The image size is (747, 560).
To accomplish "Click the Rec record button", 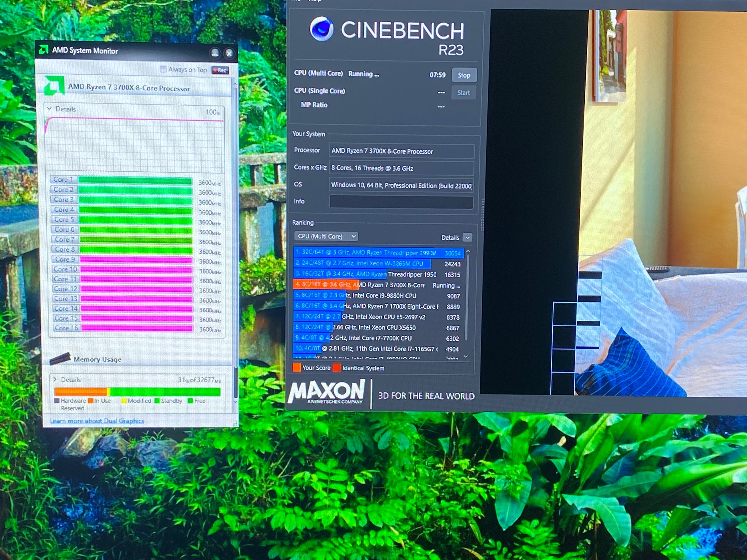I will pyautogui.click(x=220, y=70).
